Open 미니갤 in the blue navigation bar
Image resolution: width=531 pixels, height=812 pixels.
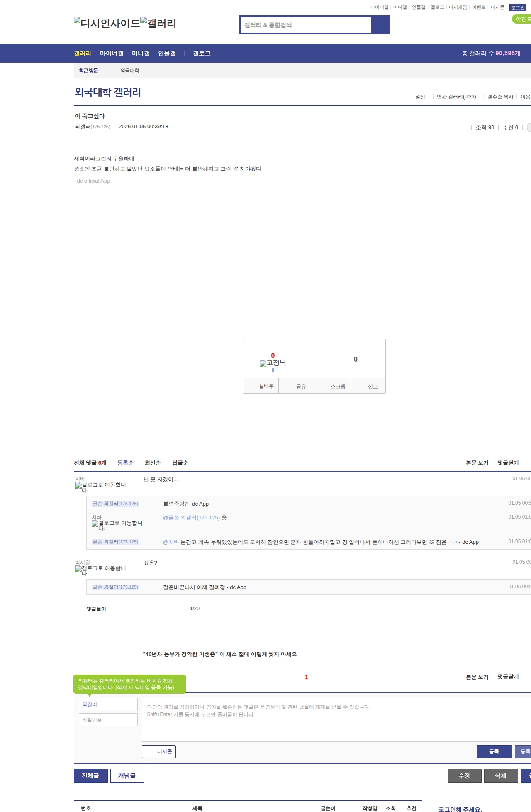click(x=141, y=53)
